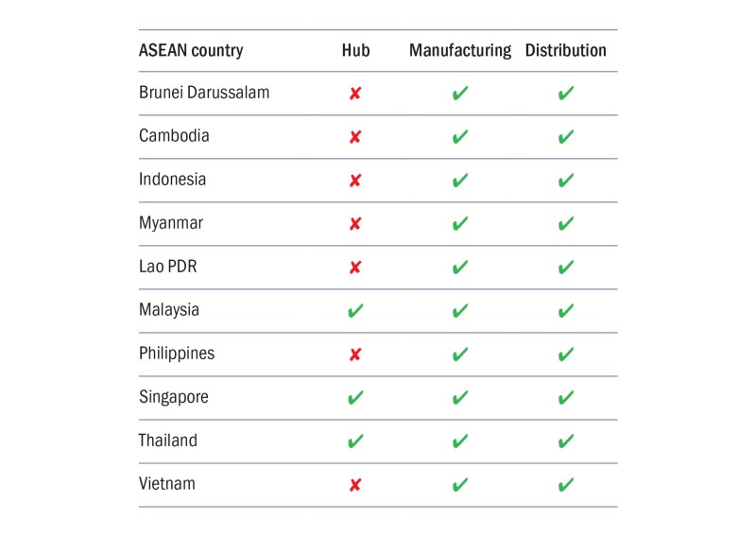
Task: Select the Singapore country name
Action: tap(173, 397)
